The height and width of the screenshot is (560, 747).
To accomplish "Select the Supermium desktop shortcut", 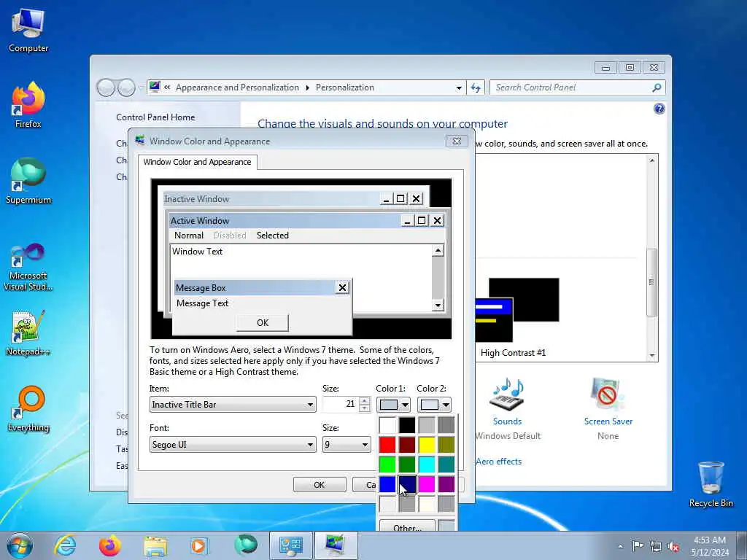I will [28, 181].
